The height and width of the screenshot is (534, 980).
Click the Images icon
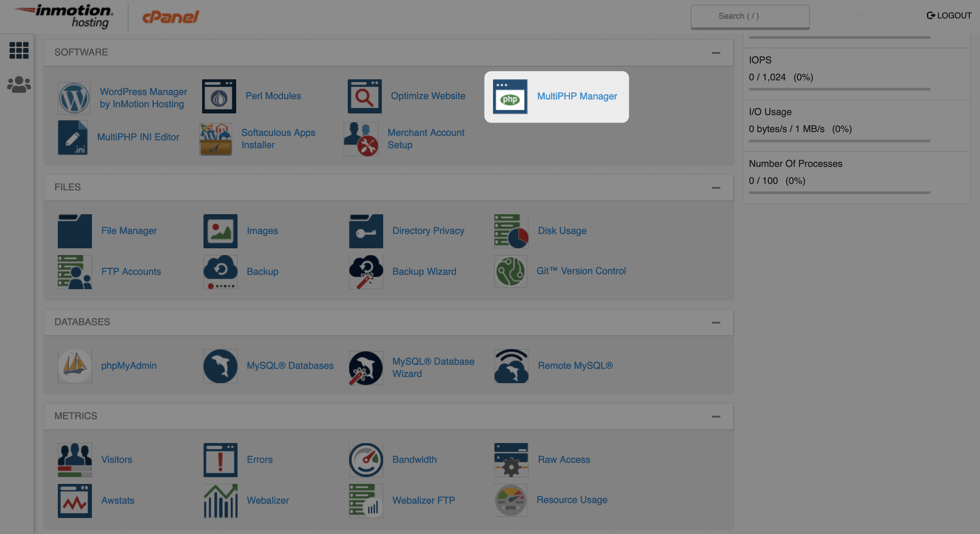coord(220,231)
